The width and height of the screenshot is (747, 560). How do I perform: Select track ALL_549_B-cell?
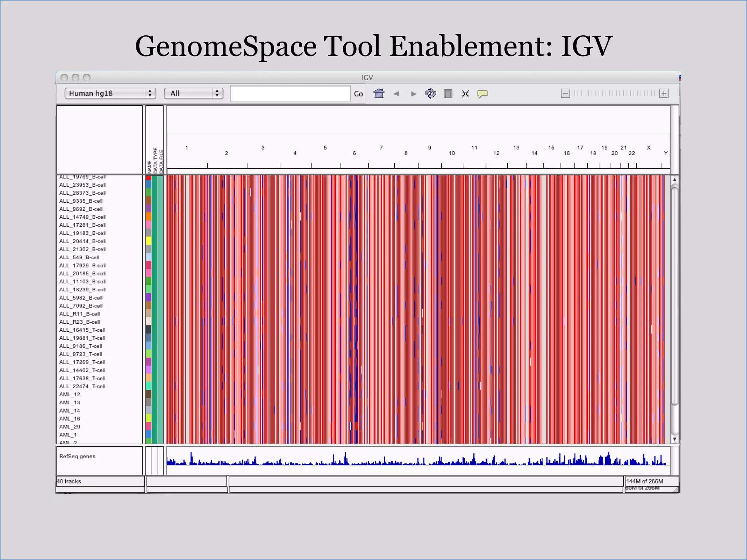tap(79, 257)
